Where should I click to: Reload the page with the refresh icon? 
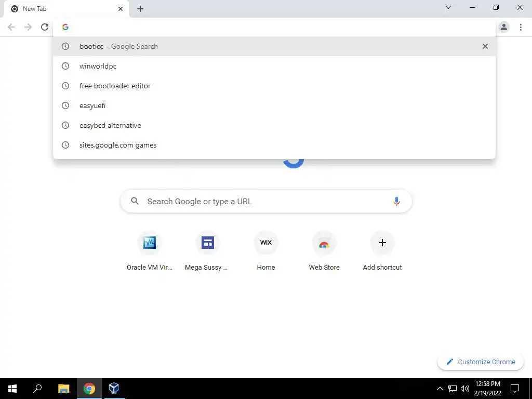(x=45, y=27)
